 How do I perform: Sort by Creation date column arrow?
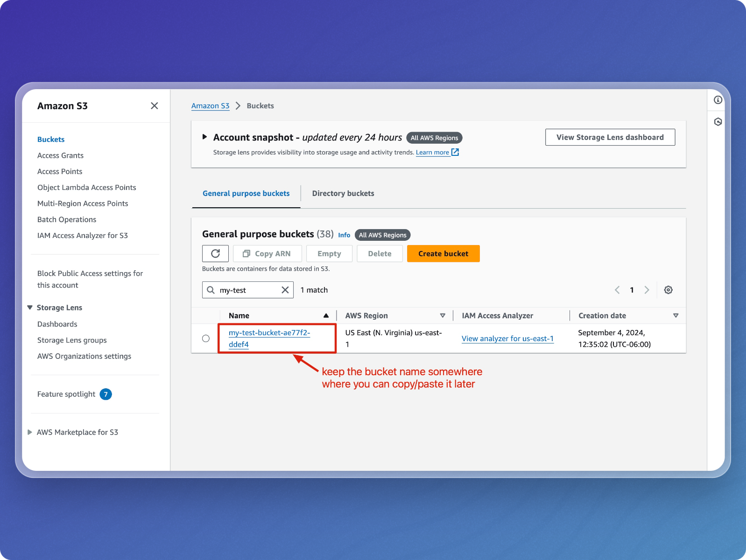tap(676, 315)
